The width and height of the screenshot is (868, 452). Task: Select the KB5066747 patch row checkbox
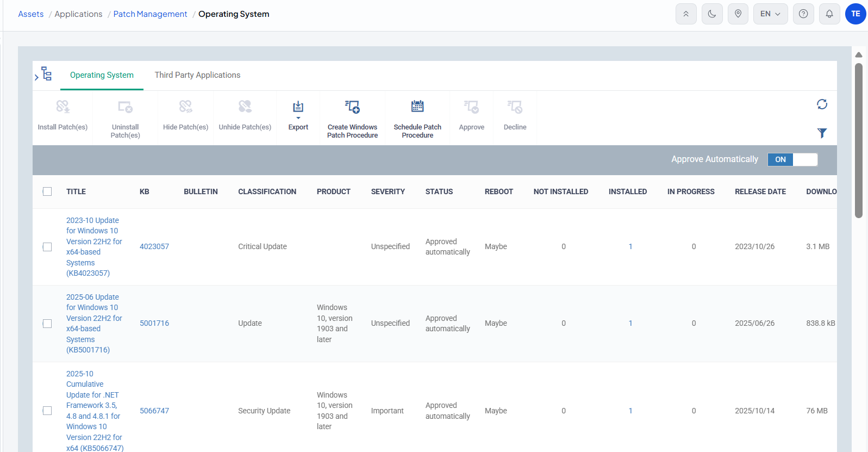coord(47,411)
